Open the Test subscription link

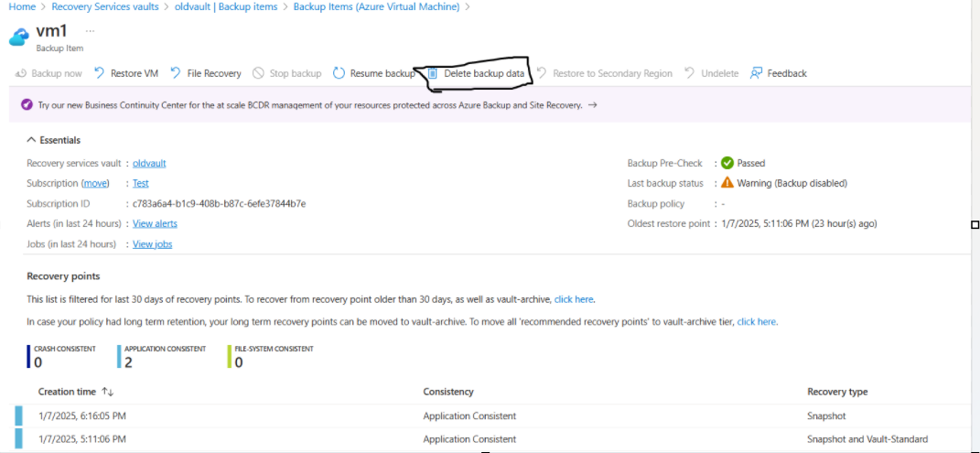point(141,183)
